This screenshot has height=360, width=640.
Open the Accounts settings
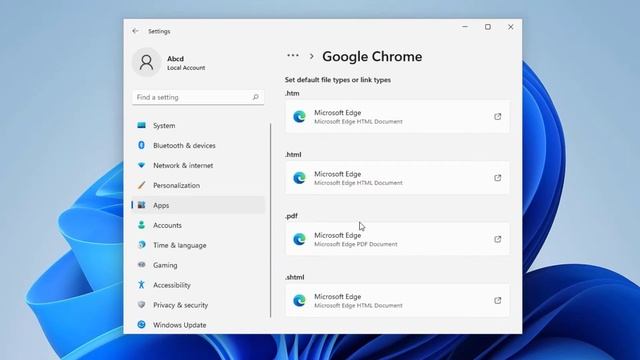point(198,225)
